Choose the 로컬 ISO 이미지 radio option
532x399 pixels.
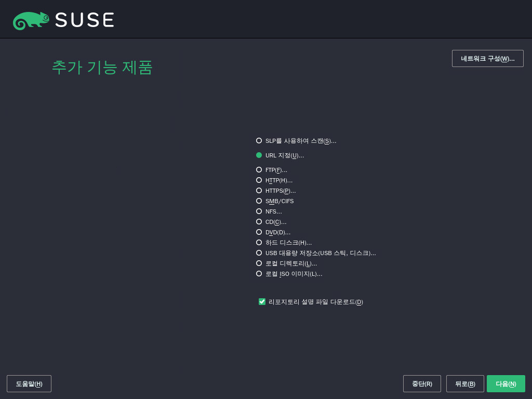coord(259,274)
